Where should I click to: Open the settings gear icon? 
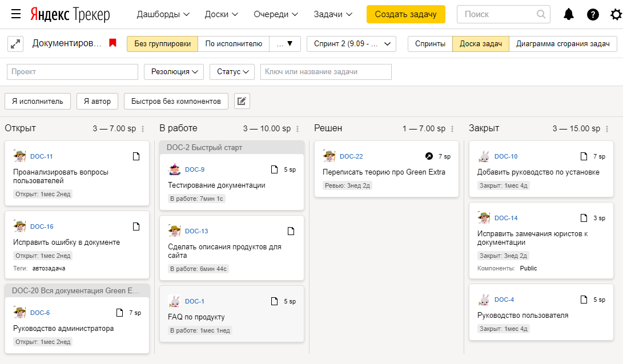tap(616, 15)
